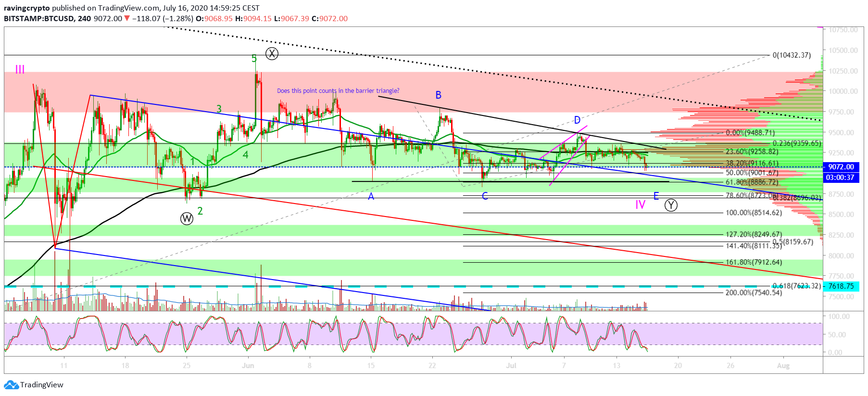The width and height of the screenshot is (868, 396).
Task: Click the 127.20%(8249.67) extension label
Action: point(754,235)
